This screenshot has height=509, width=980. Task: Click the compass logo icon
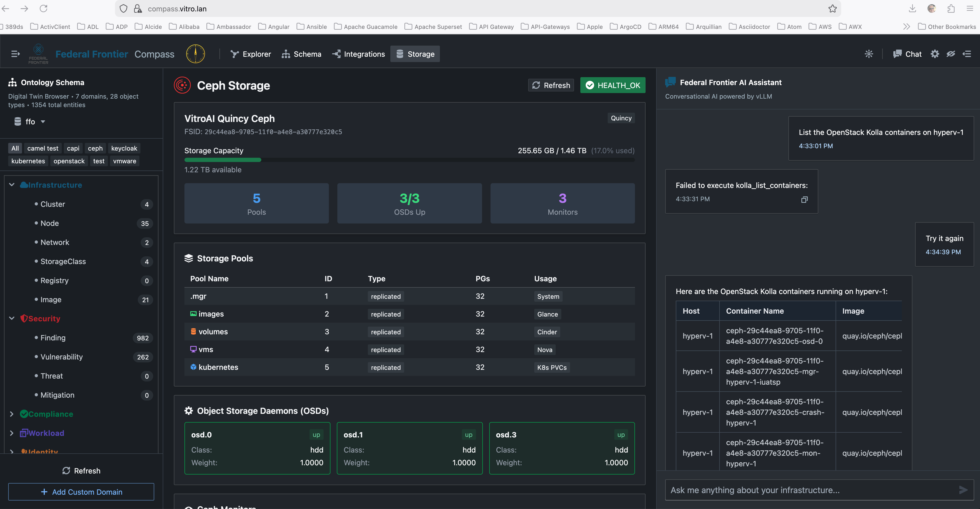tap(195, 54)
